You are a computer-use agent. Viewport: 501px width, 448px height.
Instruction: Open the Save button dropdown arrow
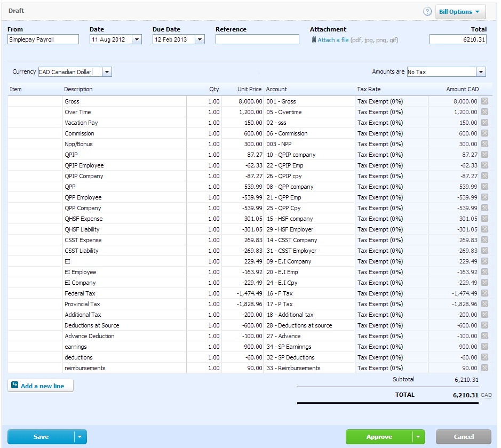tap(80, 437)
